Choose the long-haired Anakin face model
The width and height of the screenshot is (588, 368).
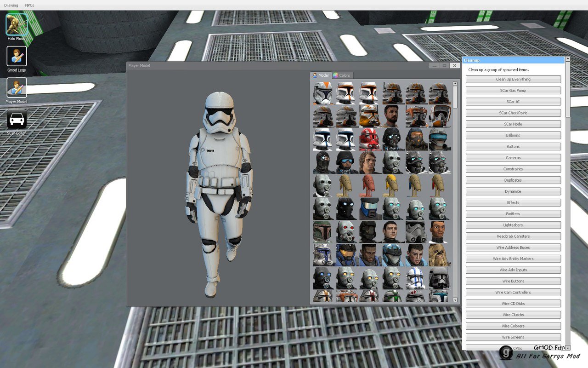pos(371,162)
